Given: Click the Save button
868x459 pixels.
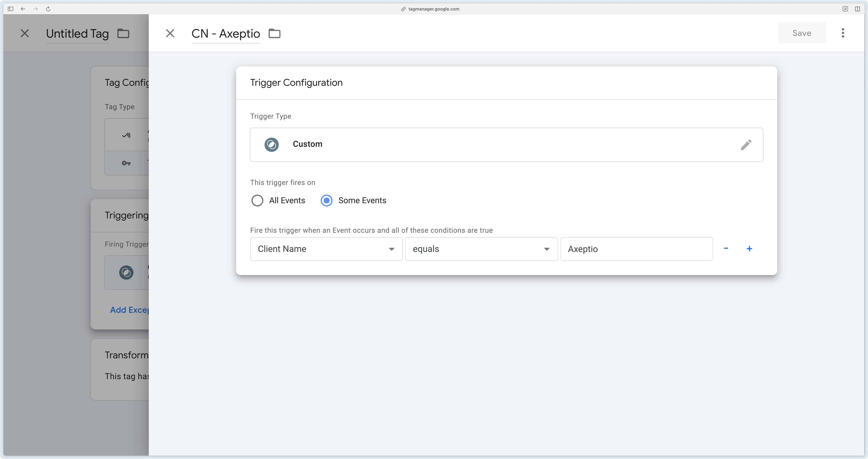Looking at the screenshot, I should (x=802, y=33).
